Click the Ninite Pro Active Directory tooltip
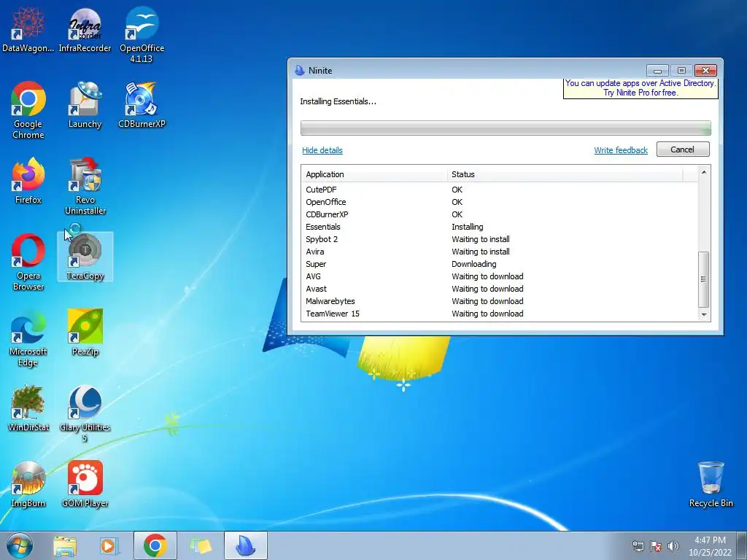The height and width of the screenshot is (560, 747). 640,88
